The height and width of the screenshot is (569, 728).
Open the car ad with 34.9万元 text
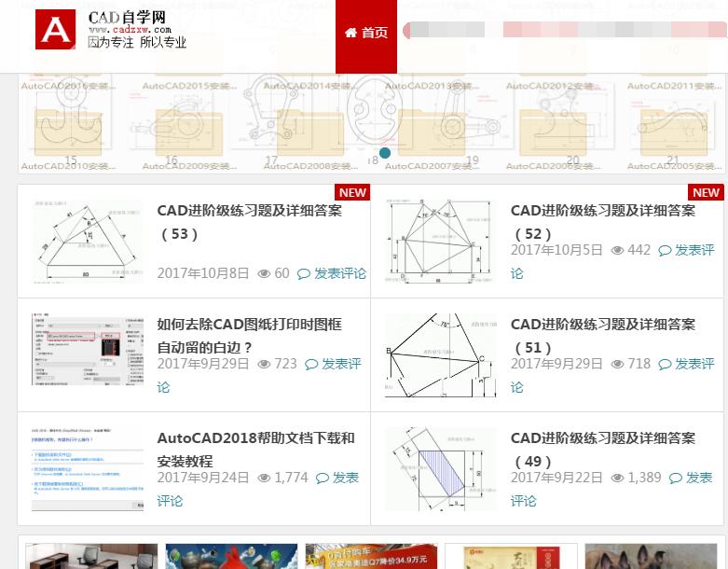pos(371,556)
